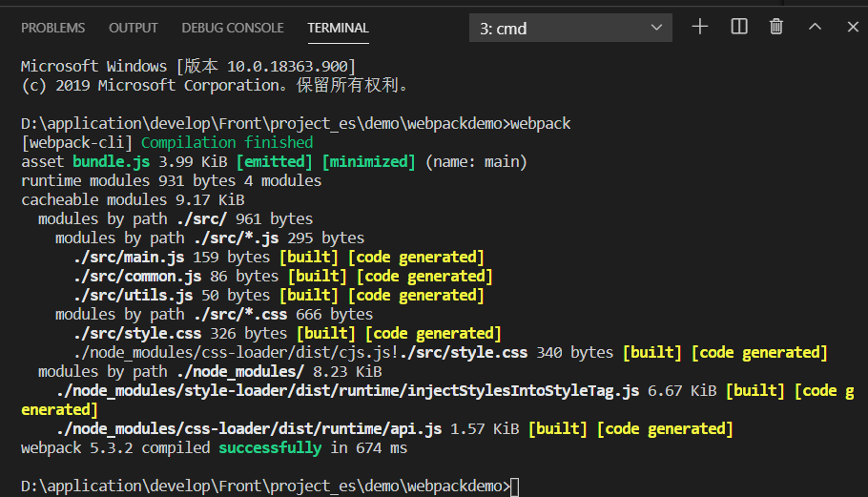Image resolution: width=868 pixels, height=497 pixels.
Task: Click 'cacheable modules 9.17 KiB' line
Action: coord(133,199)
